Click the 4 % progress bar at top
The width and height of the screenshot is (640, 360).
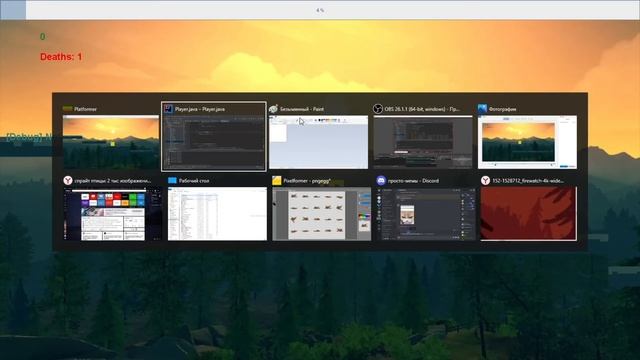click(x=320, y=10)
